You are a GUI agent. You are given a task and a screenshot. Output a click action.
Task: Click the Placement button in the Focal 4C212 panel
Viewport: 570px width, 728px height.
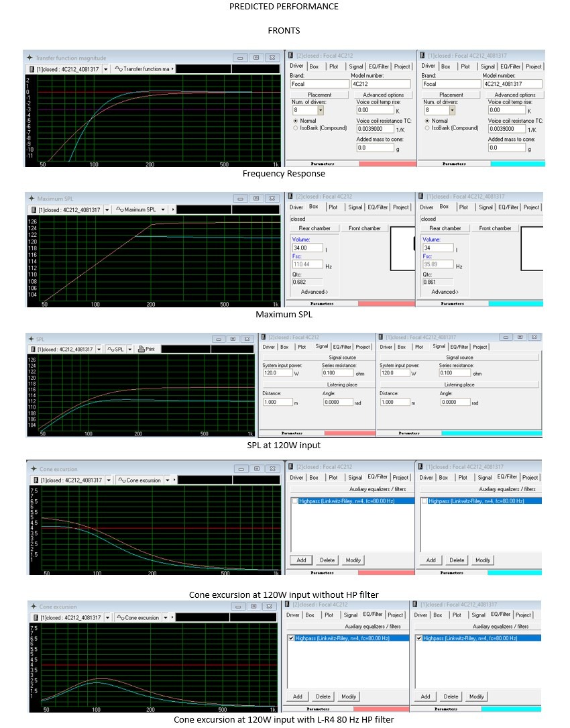pyautogui.click(x=320, y=95)
